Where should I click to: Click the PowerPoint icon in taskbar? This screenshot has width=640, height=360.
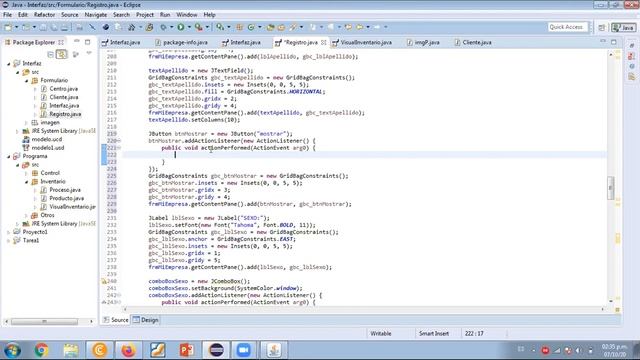pos(187,350)
